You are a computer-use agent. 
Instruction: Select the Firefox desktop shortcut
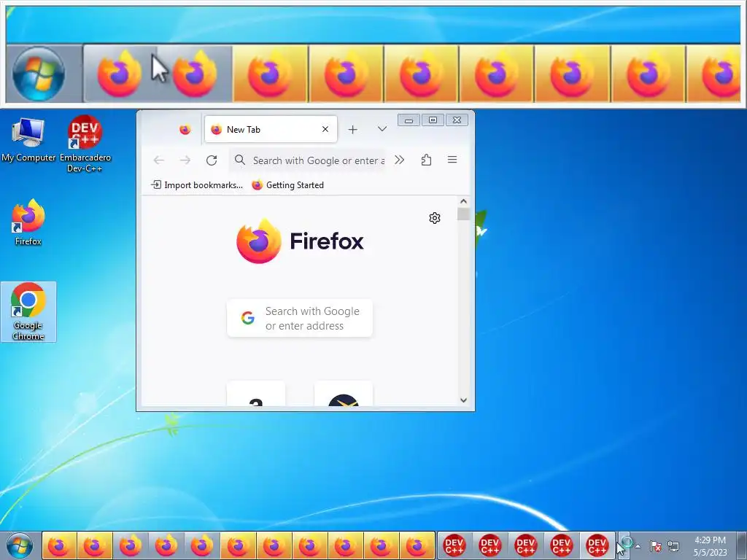click(28, 222)
